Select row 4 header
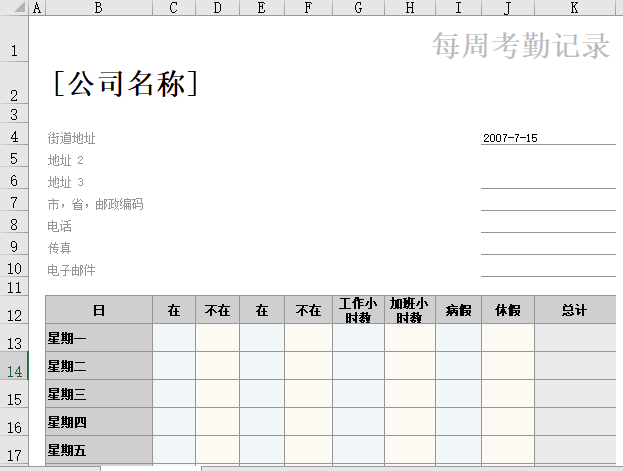Screen dimensions: 623x471 (14, 138)
